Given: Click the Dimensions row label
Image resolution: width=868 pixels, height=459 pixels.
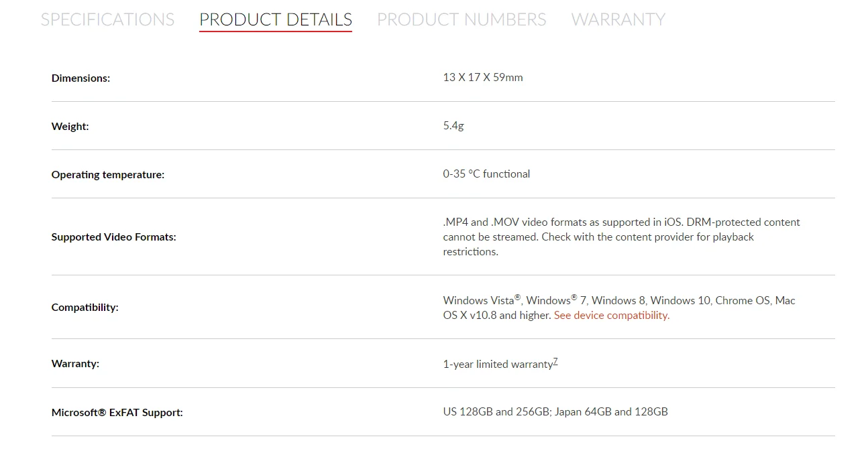Looking at the screenshot, I should [80, 78].
